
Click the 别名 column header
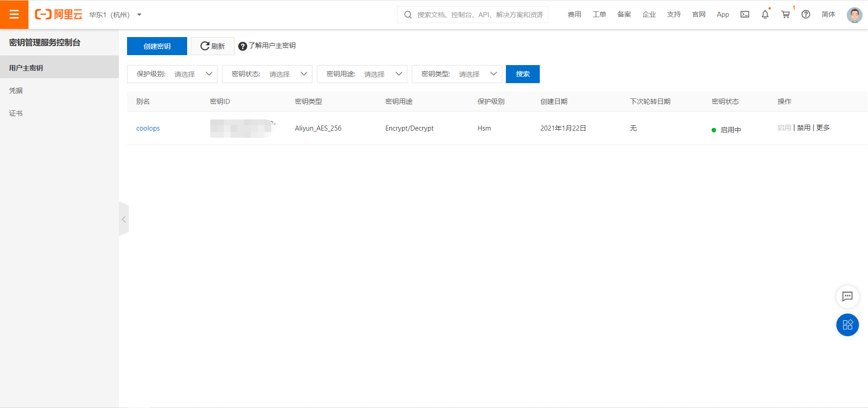point(143,102)
